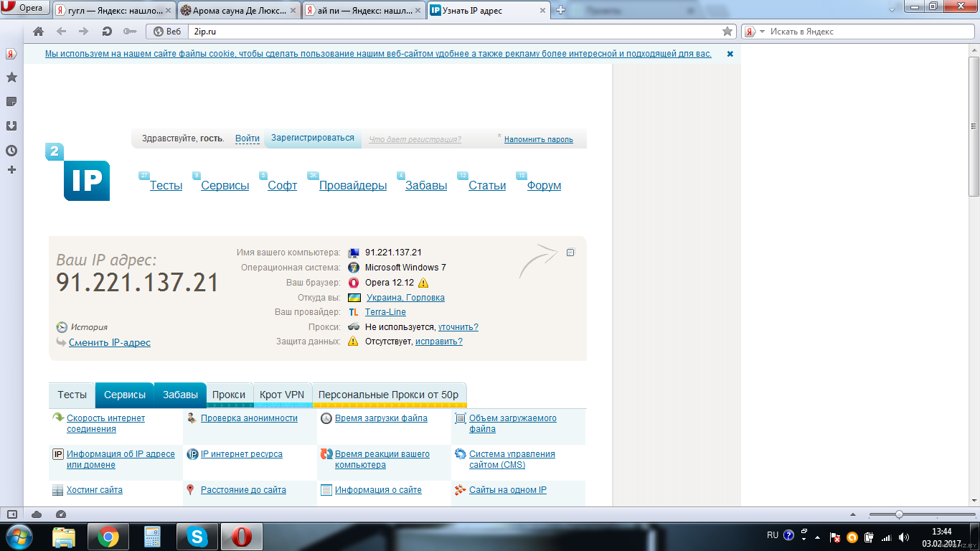Click the уточнить? proxy link
980x551 pixels.
(458, 327)
